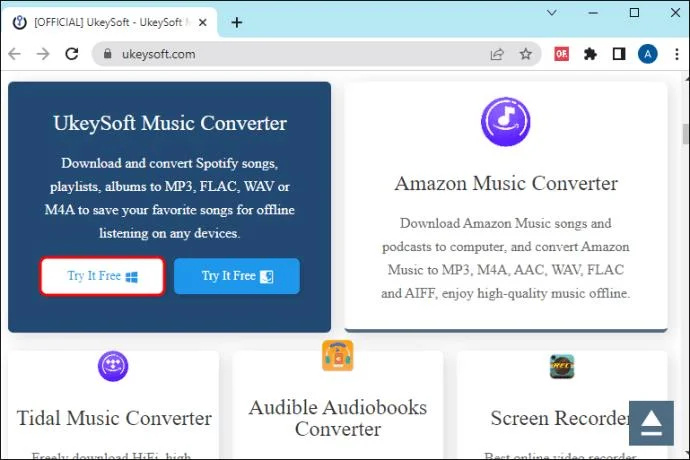Open Audible Audiobooks Converter heading
Viewport: 690px width, 460px height.
[x=338, y=418]
